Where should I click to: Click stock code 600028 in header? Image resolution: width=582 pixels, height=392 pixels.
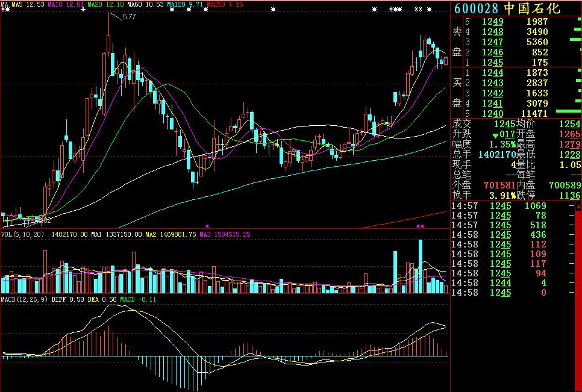pos(475,8)
